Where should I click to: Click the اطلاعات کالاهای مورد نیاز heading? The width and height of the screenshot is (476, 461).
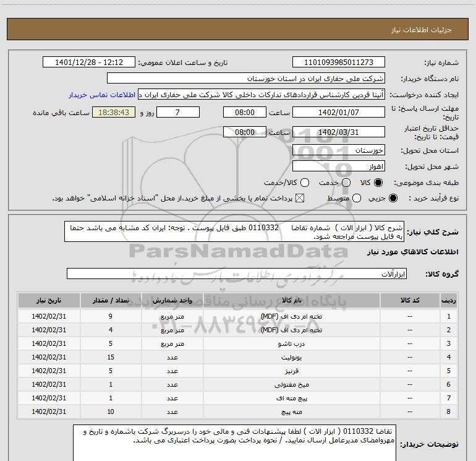pyautogui.click(x=412, y=252)
